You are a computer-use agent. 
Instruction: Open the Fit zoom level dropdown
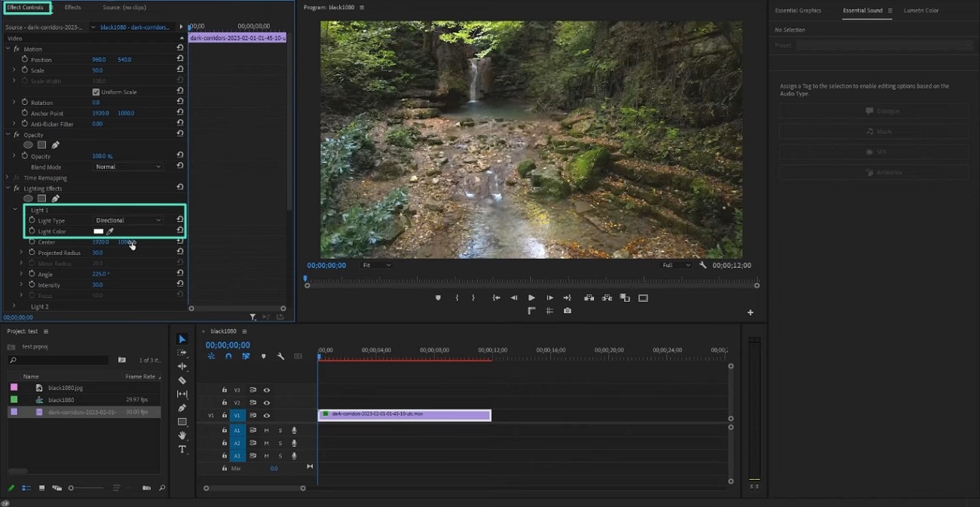[x=376, y=265]
